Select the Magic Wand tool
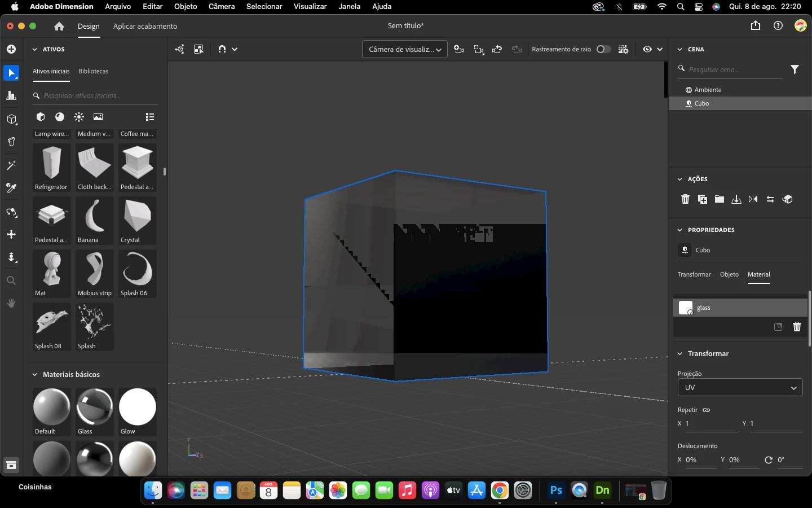The image size is (812, 508). pyautogui.click(x=11, y=165)
